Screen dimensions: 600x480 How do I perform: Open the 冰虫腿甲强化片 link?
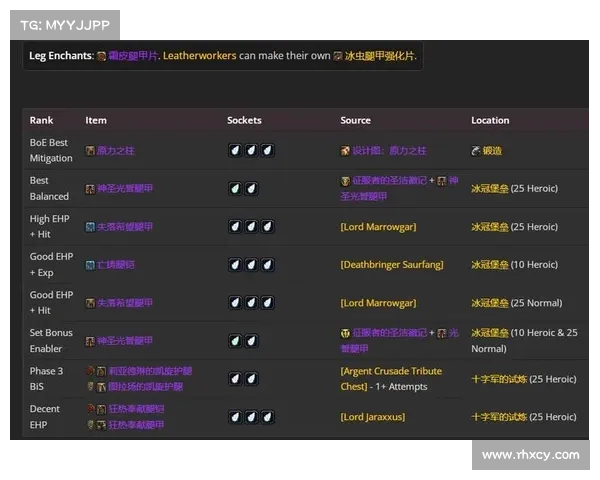(380, 56)
